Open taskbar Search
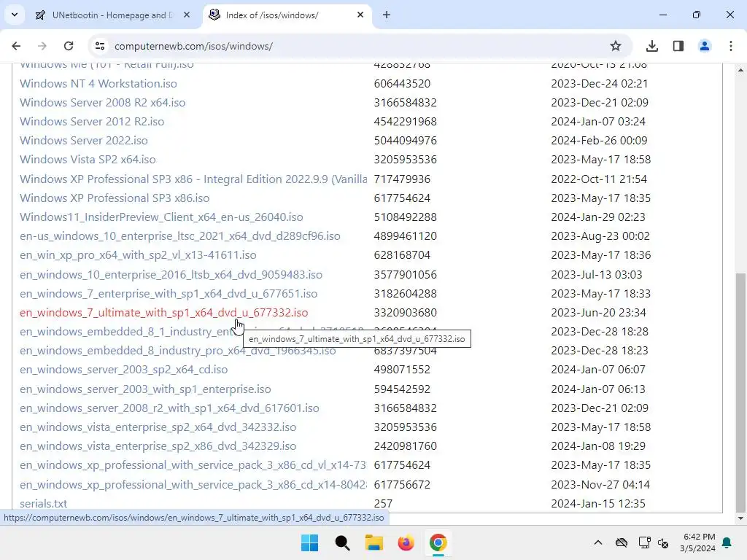 click(342, 542)
